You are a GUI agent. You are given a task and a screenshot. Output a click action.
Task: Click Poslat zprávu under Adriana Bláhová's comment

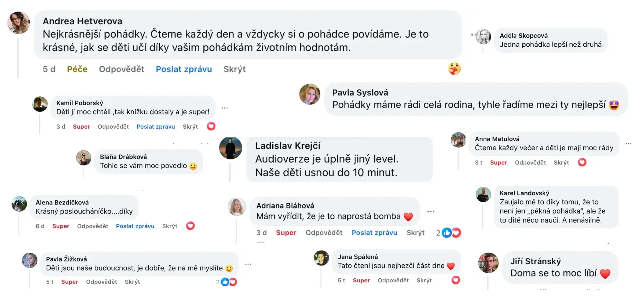click(x=374, y=233)
